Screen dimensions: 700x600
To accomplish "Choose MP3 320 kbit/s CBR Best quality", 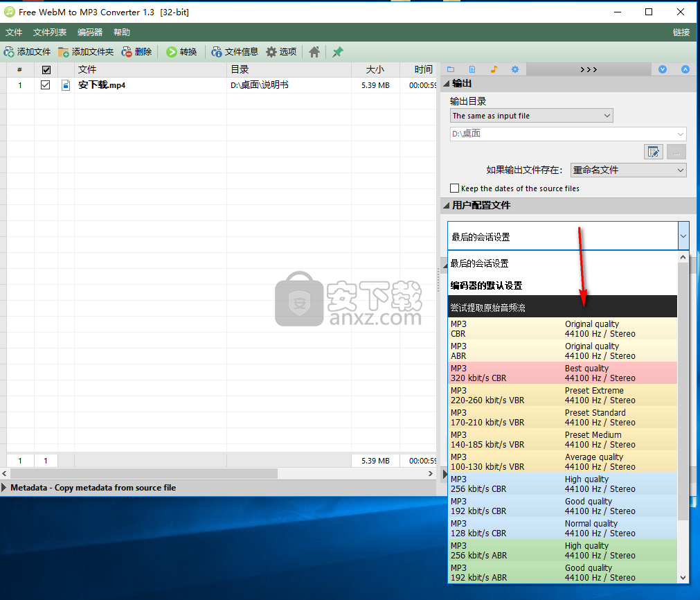I will [562, 373].
